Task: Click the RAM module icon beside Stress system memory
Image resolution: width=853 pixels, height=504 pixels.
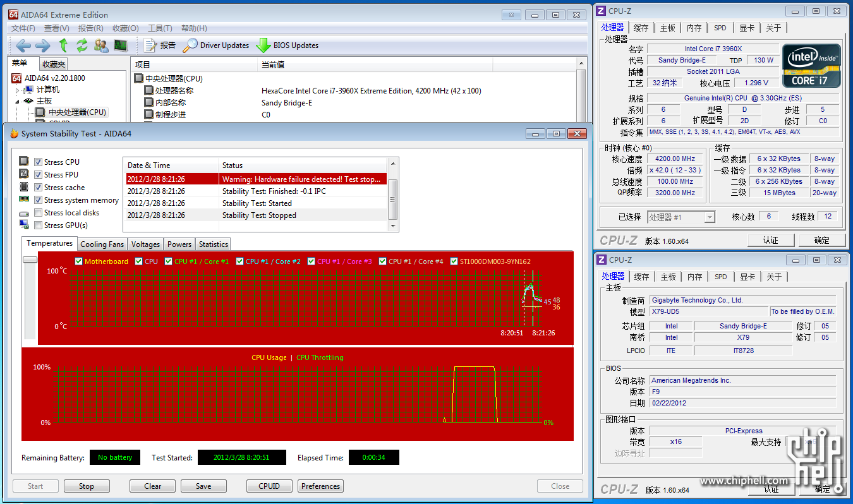Action: pyautogui.click(x=24, y=200)
